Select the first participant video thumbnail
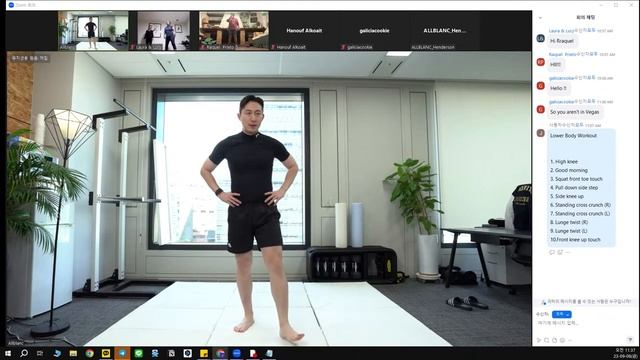The width and height of the screenshot is (640, 360). pyautogui.click(x=93, y=31)
